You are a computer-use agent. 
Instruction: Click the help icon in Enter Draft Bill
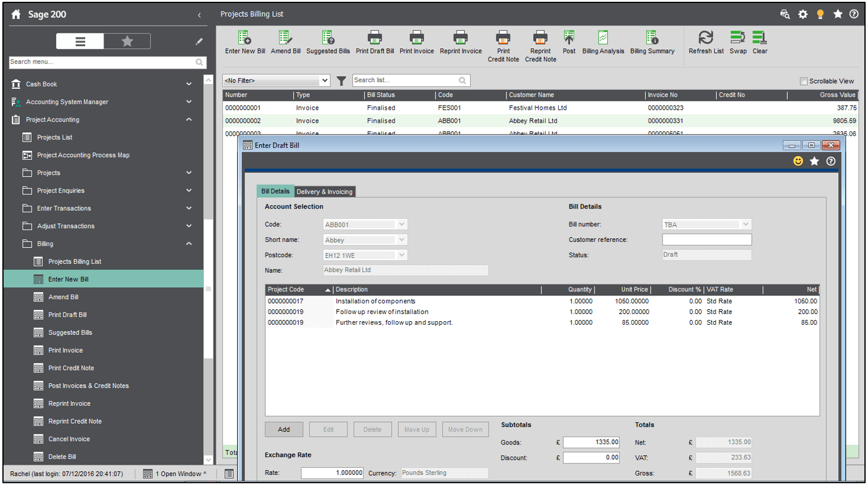(831, 161)
